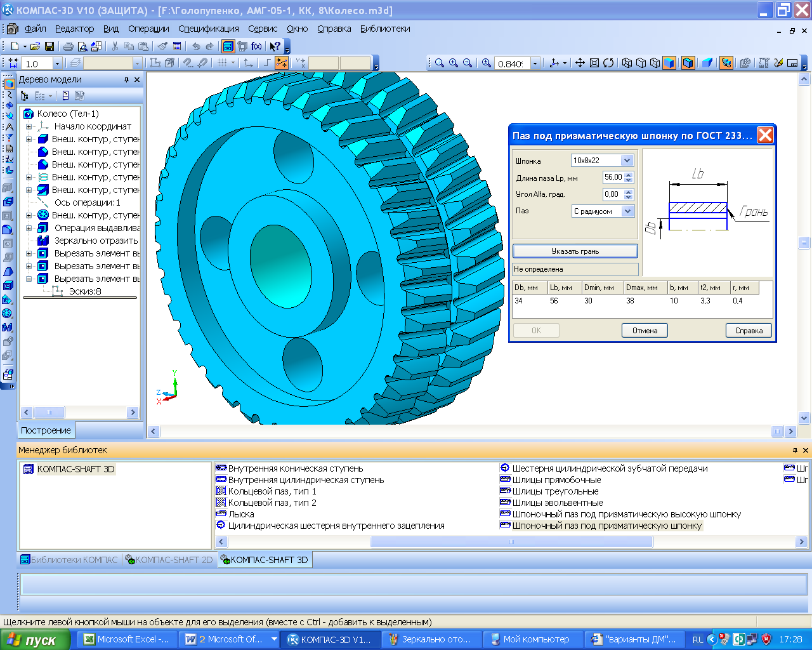Open the Паз 'С радиусом' dropdown
The width and height of the screenshot is (812, 650).
[x=627, y=211]
